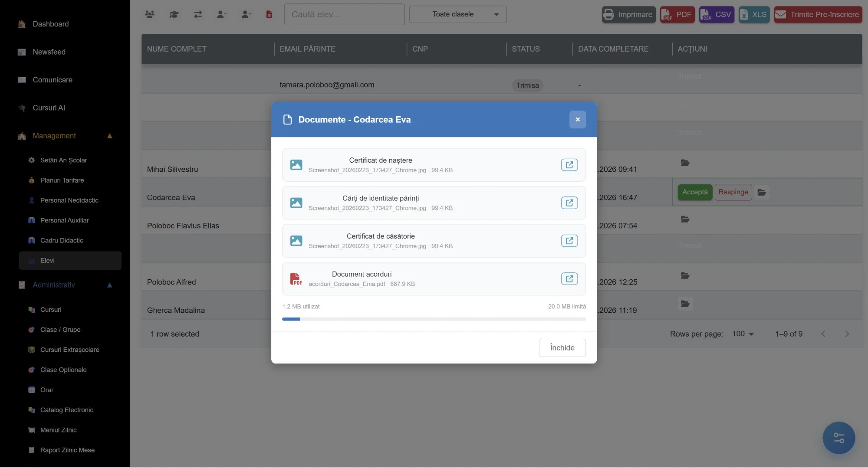Click the transfer arrows icon in toolbar
The image size is (868, 468).
tap(198, 14)
